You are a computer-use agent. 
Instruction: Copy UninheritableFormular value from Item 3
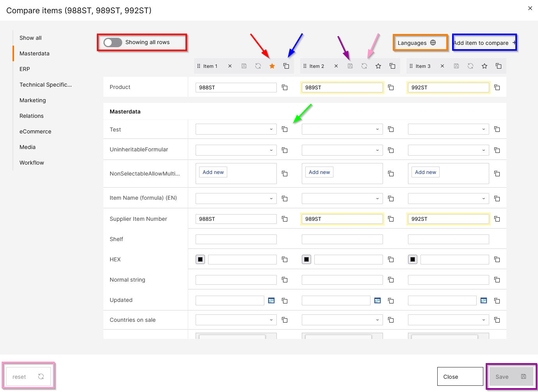pyautogui.click(x=497, y=150)
